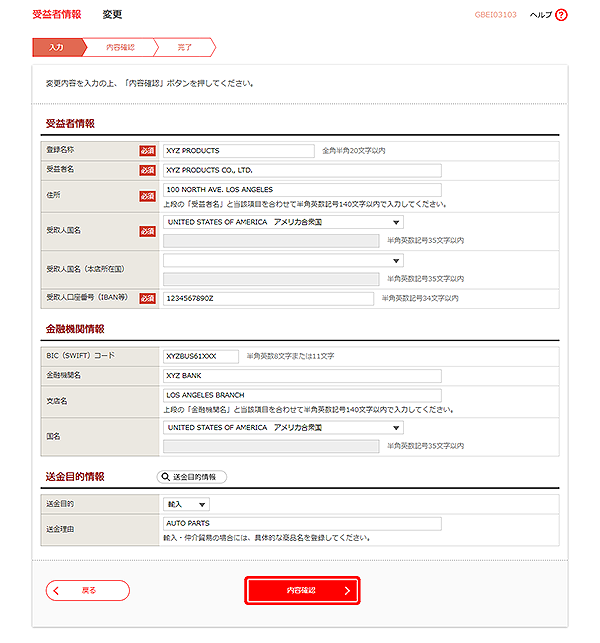
Task: Open the financial institution 国名 dropdown
Action: tap(283, 428)
